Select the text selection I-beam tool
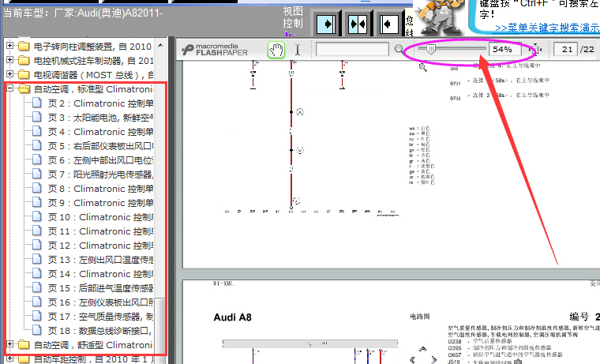 [298, 50]
